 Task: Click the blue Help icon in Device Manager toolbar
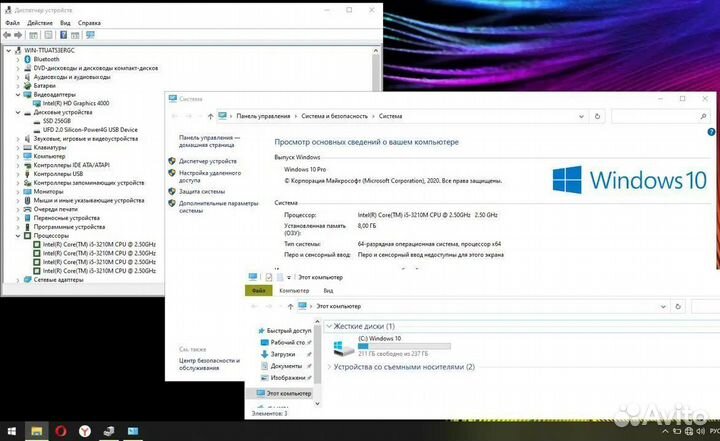63,35
